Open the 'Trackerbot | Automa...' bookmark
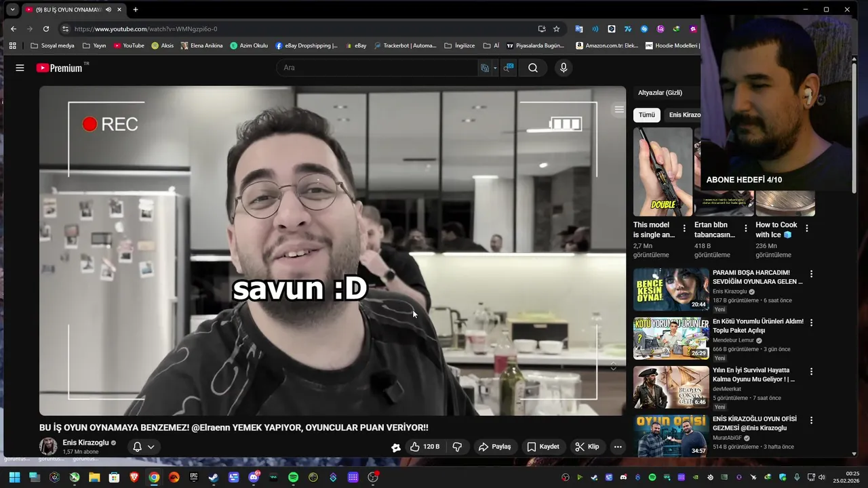Screen dimensions: 868x488 406,45
